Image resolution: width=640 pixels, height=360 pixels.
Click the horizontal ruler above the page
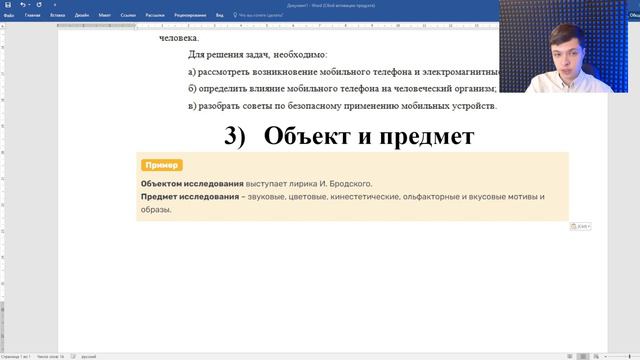click(278, 25)
